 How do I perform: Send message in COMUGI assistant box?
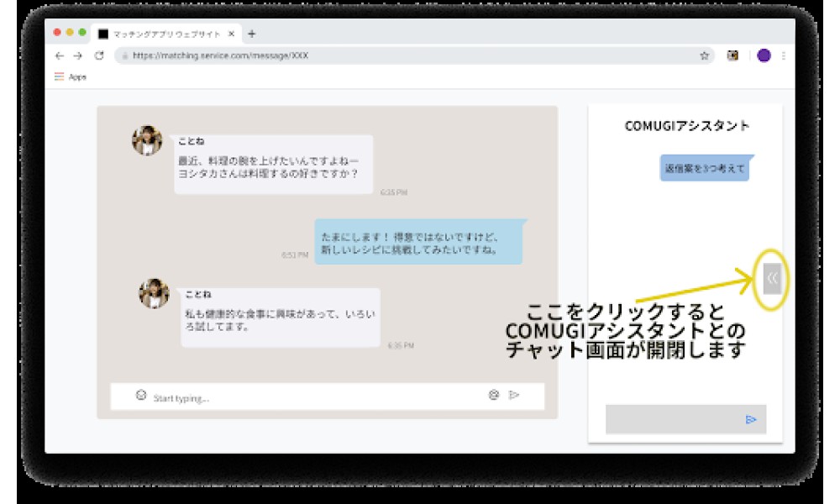coord(751,419)
